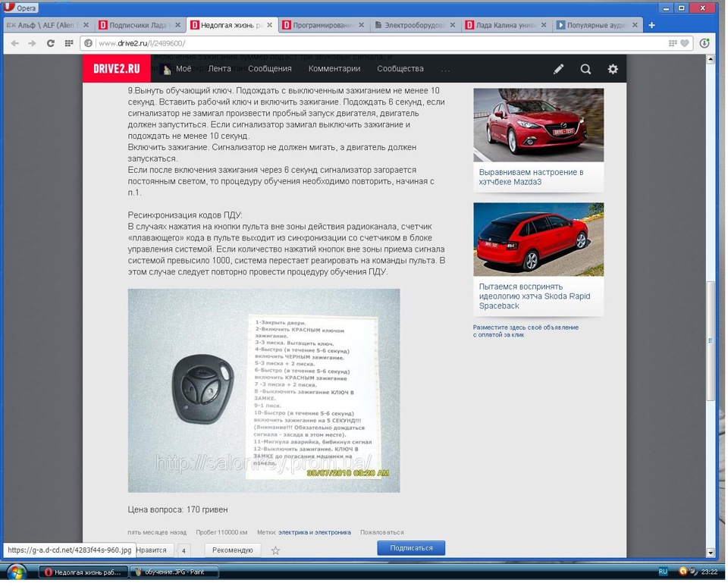Viewport: 728px width, 586px height.
Task: Open a new tab with plus button
Action: click(x=651, y=25)
